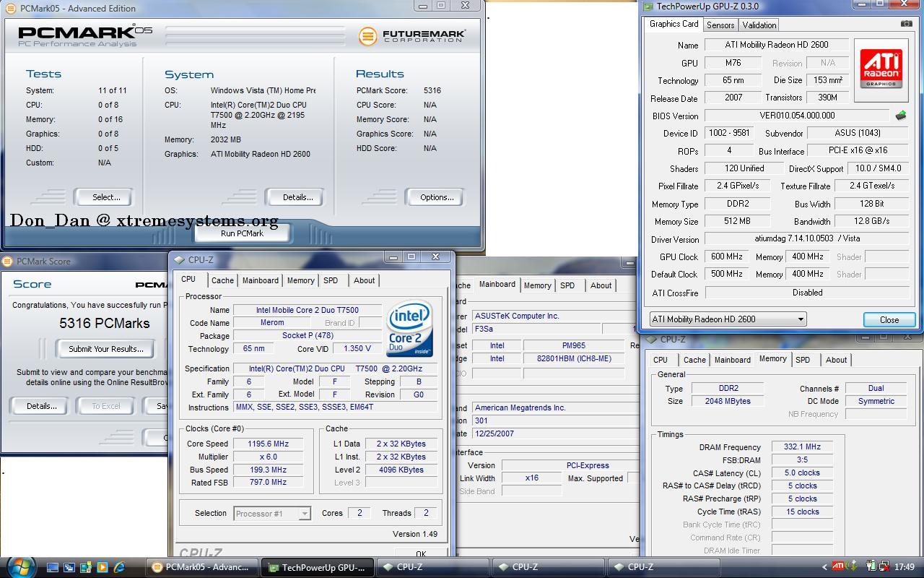Click the ATI Radeon logo in GPU-Z
Screen dimensions: 924x578
pos(881,69)
